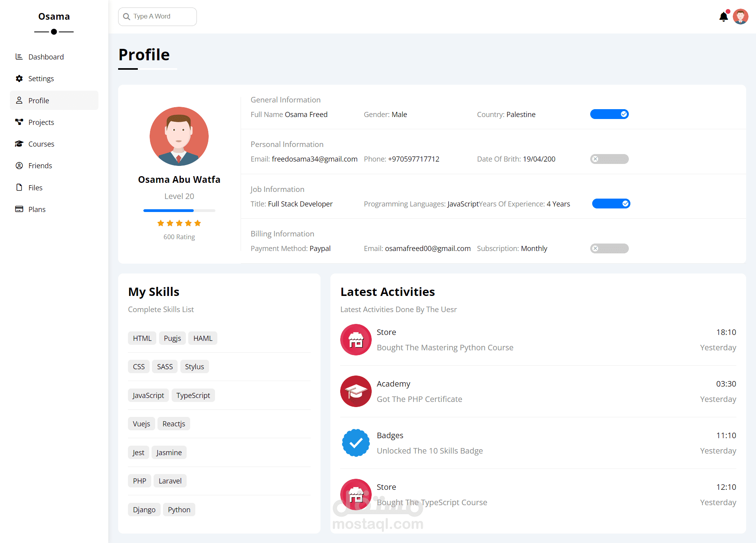
Task: Click the notification bell icon
Action: (723, 17)
